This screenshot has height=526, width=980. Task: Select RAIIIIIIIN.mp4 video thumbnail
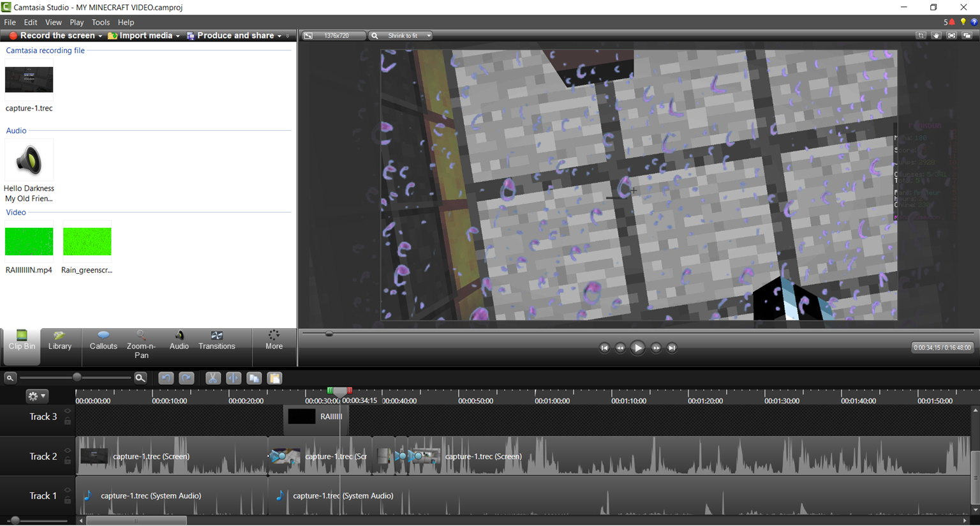coord(29,242)
